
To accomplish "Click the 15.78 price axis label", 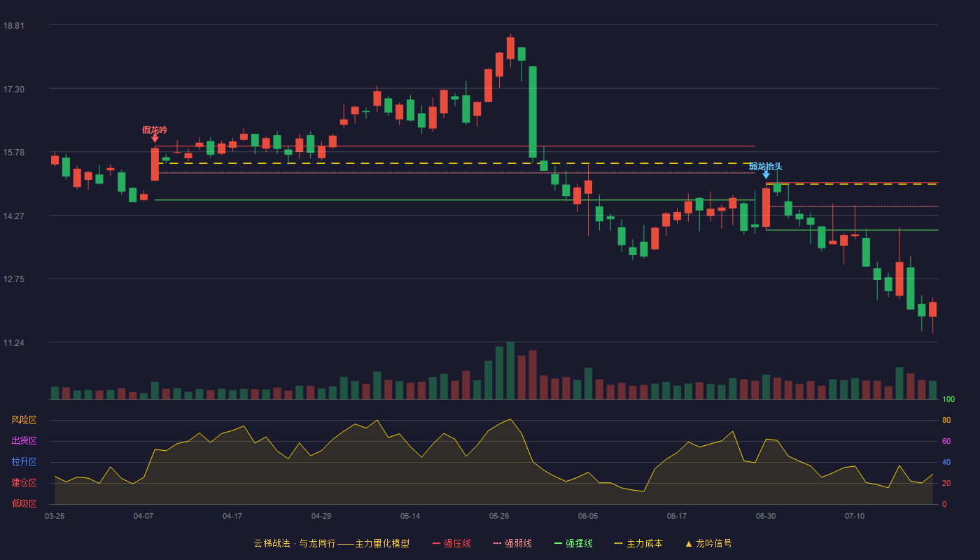I will click(13, 153).
